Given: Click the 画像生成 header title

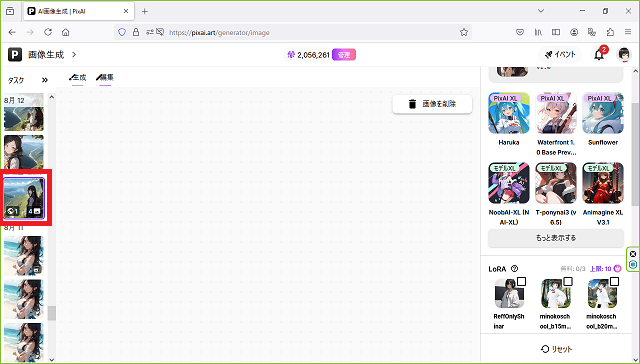Looking at the screenshot, I should 46,54.
